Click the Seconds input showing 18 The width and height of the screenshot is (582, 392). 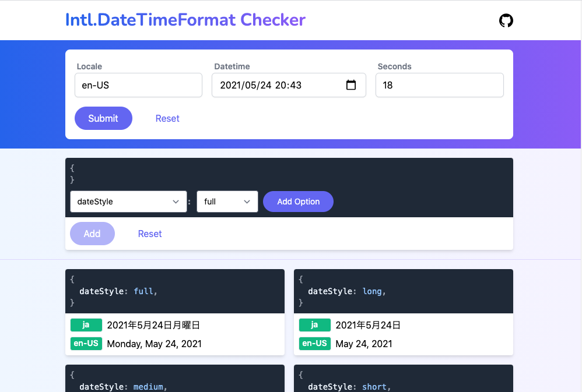click(x=439, y=85)
